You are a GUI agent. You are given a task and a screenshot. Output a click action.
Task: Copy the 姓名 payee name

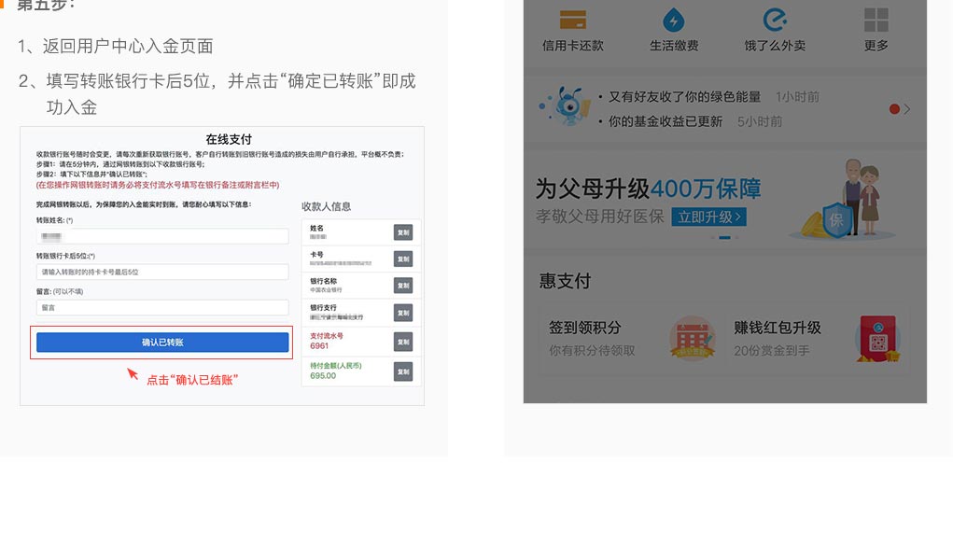coord(402,232)
